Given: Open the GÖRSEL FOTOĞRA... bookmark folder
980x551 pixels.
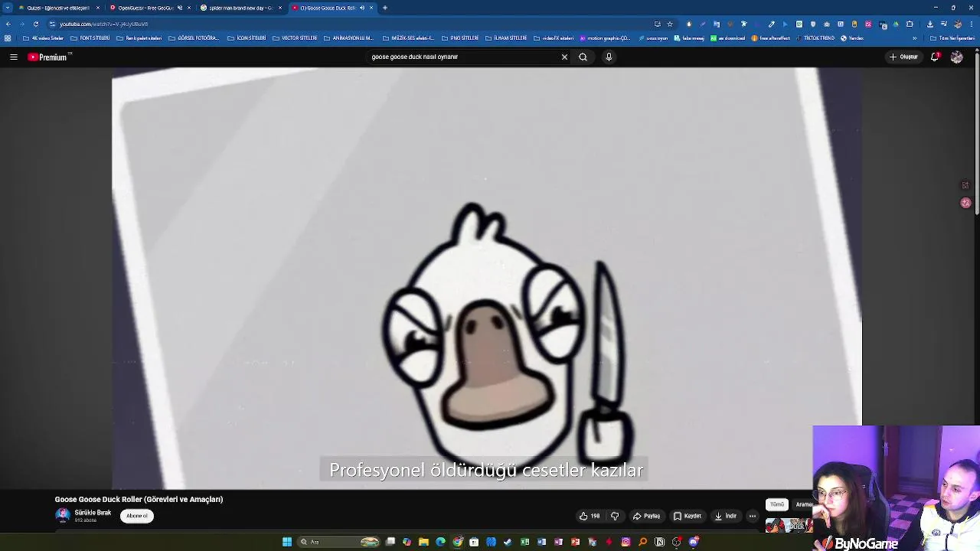Looking at the screenshot, I should [x=193, y=38].
